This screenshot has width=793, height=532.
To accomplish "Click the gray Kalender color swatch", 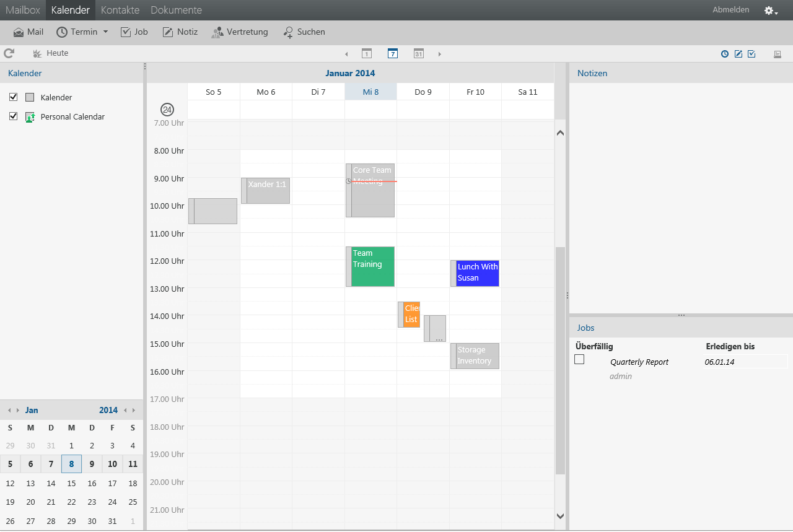I will (x=30, y=97).
